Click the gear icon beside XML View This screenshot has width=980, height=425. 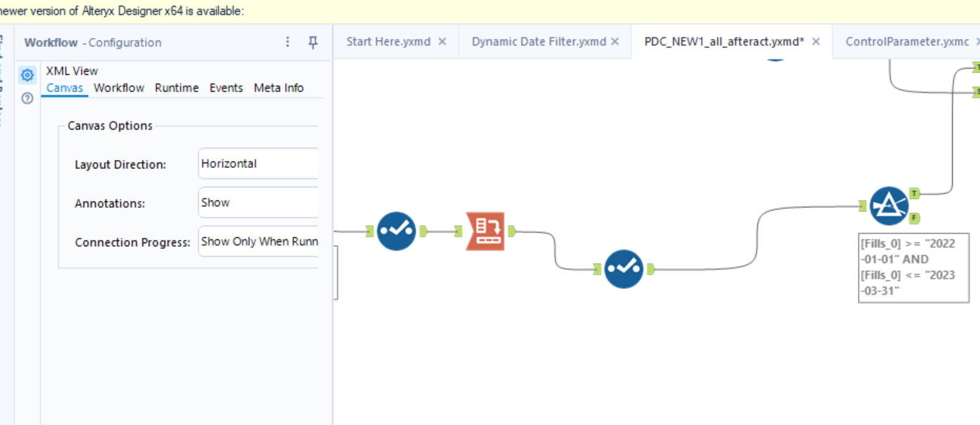point(27,75)
